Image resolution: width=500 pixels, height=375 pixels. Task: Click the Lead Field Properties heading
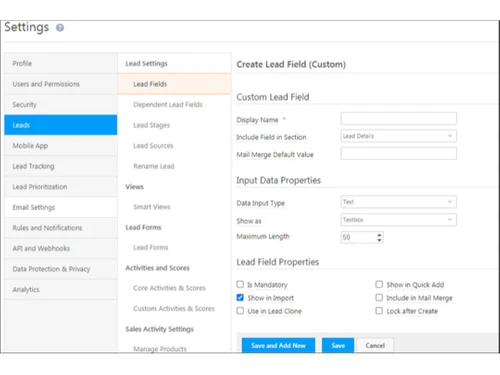[x=278, y=262]
